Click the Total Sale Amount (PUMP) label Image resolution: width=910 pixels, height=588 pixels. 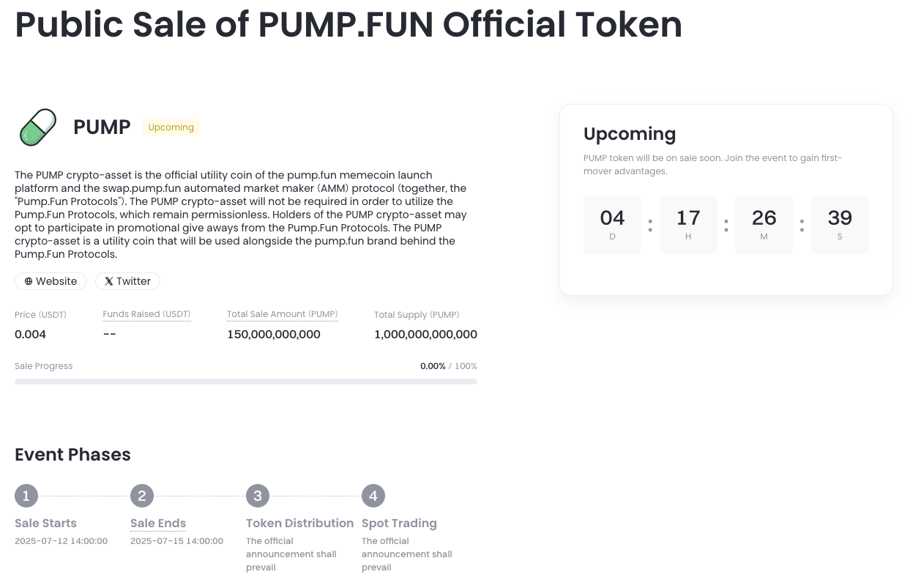point(282,314)
